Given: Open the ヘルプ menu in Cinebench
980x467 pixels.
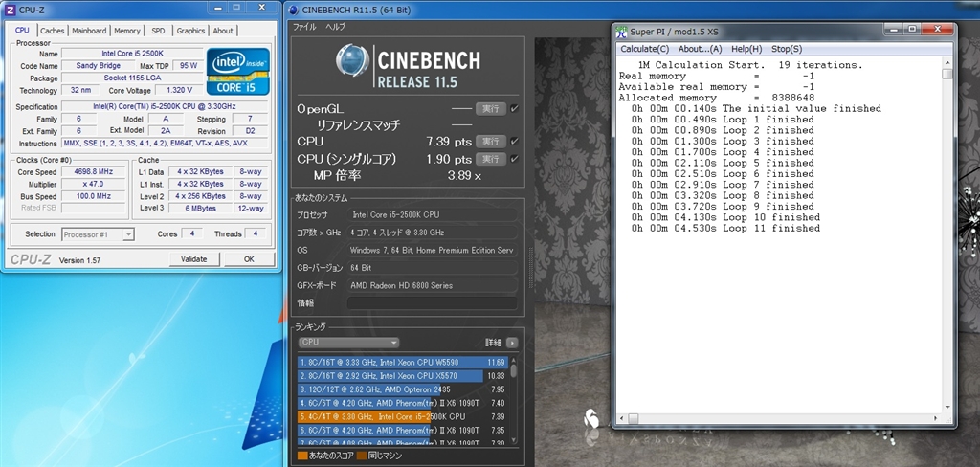Looking at the screenshot, I should tap(335, 27).
